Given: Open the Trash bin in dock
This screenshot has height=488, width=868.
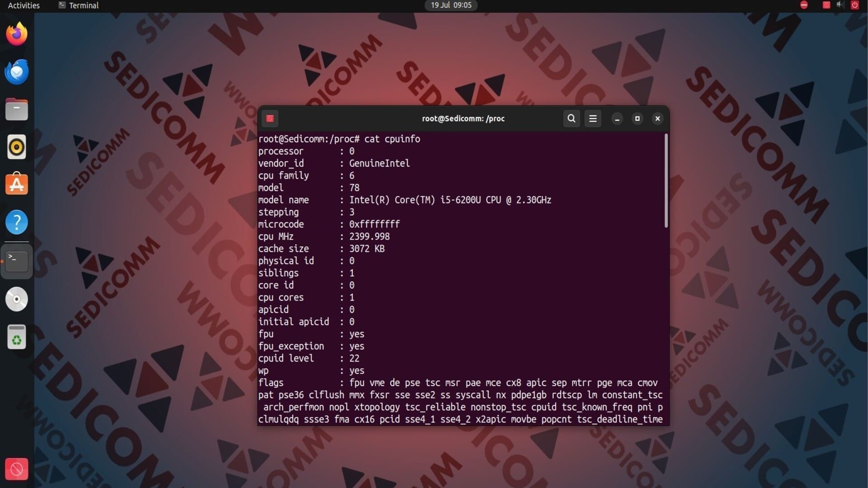Looking at the screenshot, I should pos(17,337).
